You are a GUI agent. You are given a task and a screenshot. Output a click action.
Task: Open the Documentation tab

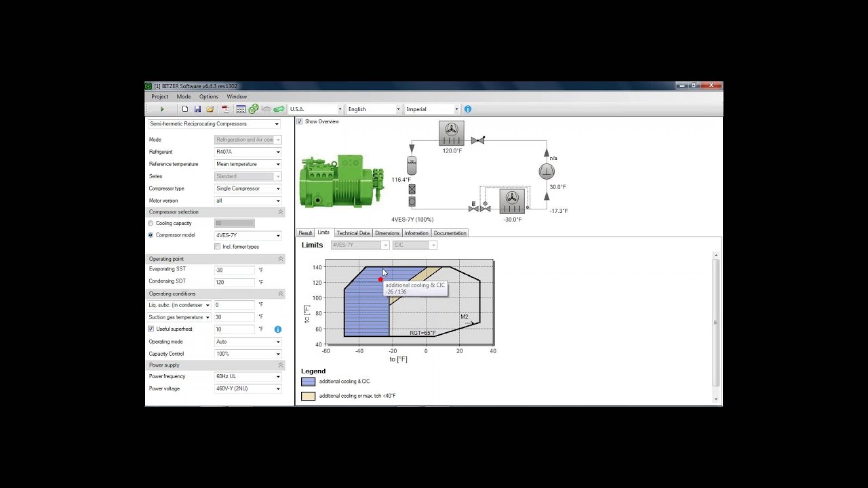point(450,233)
